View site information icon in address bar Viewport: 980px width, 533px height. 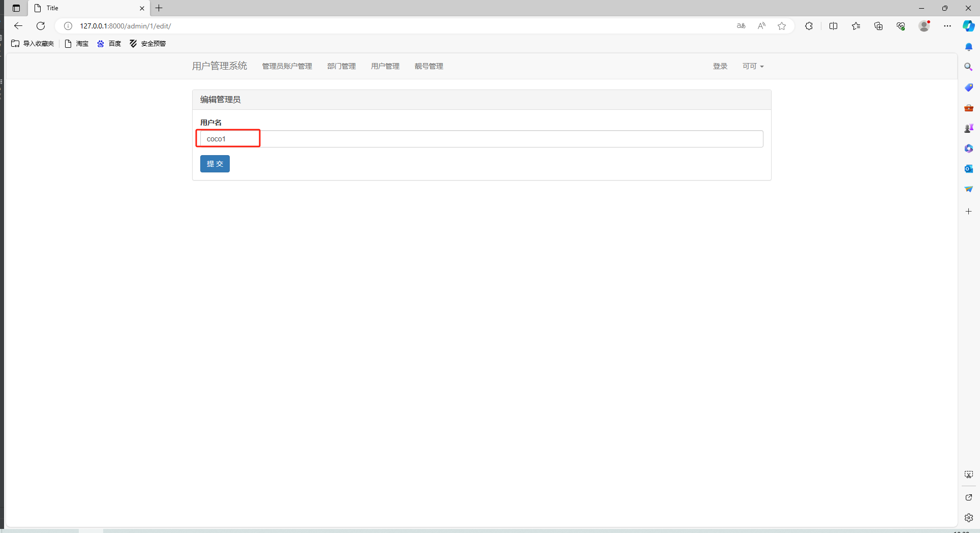click(x=68, y=26)
